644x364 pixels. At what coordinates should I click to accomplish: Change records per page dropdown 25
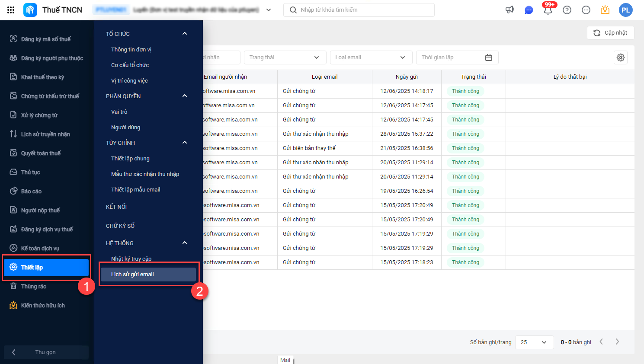coord(534,342)
